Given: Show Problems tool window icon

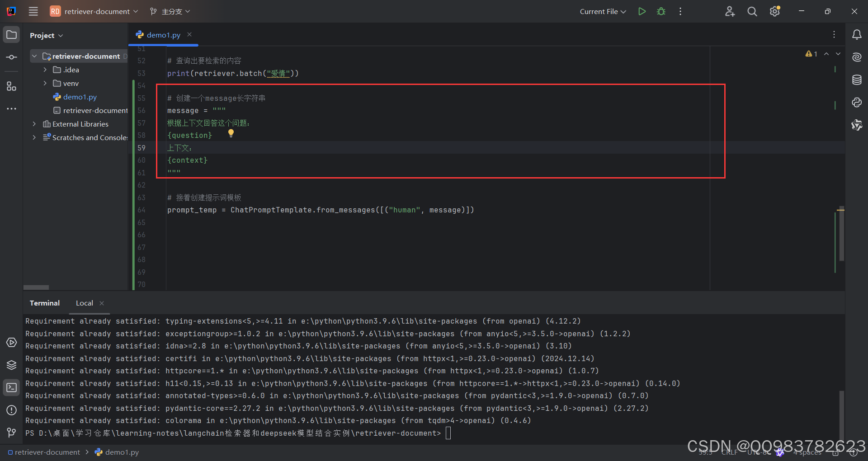Looking at the screenshot, I should (12, 410).
